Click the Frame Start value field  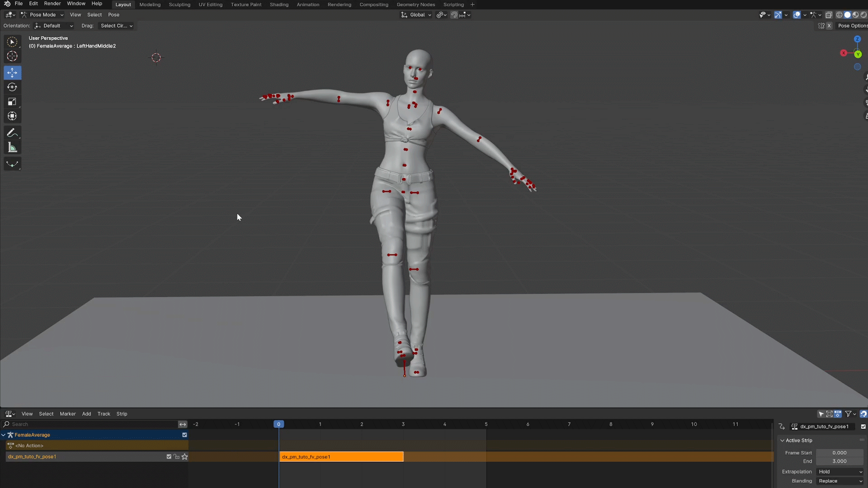(x=839, y=453)
